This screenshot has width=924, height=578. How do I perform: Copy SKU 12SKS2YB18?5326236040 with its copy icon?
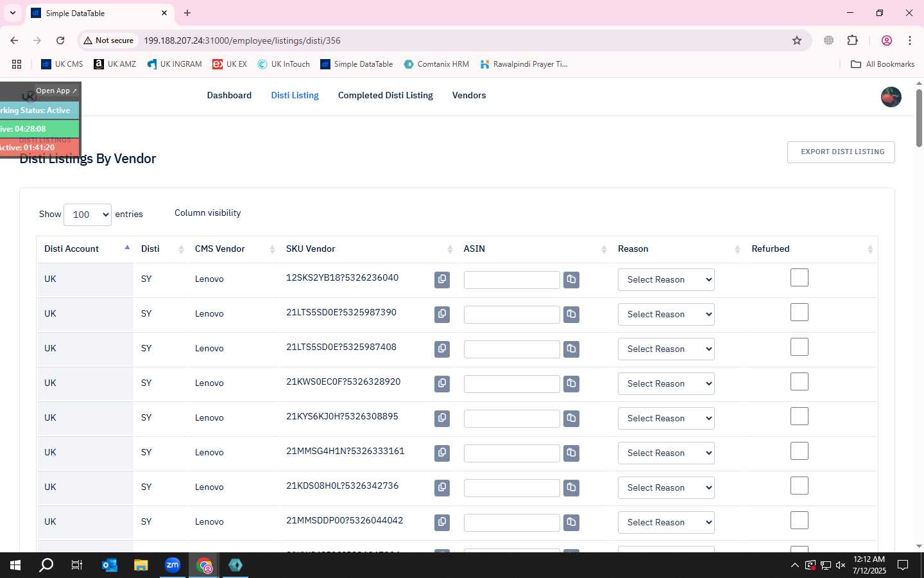point(442,279)
